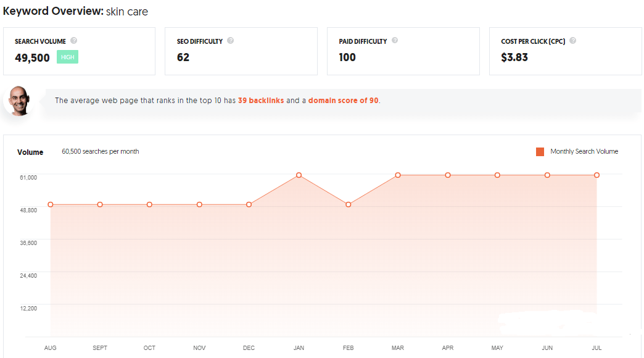
Task: Click the help icon beside Search Volume
Action: 74,41
